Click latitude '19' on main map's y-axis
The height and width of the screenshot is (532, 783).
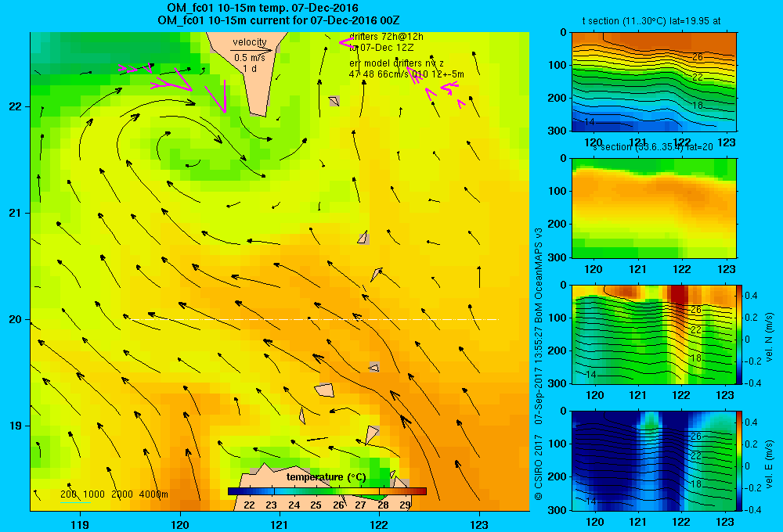pos(15,426)
